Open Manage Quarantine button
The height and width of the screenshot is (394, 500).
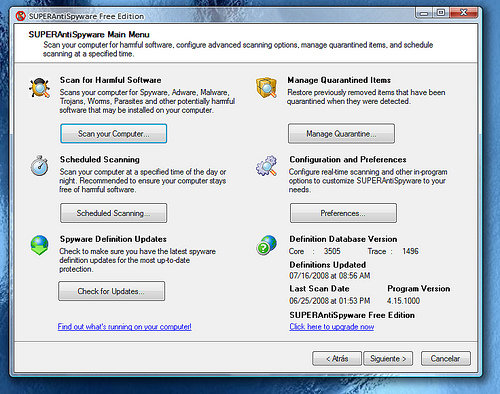(x=341, y=134)
